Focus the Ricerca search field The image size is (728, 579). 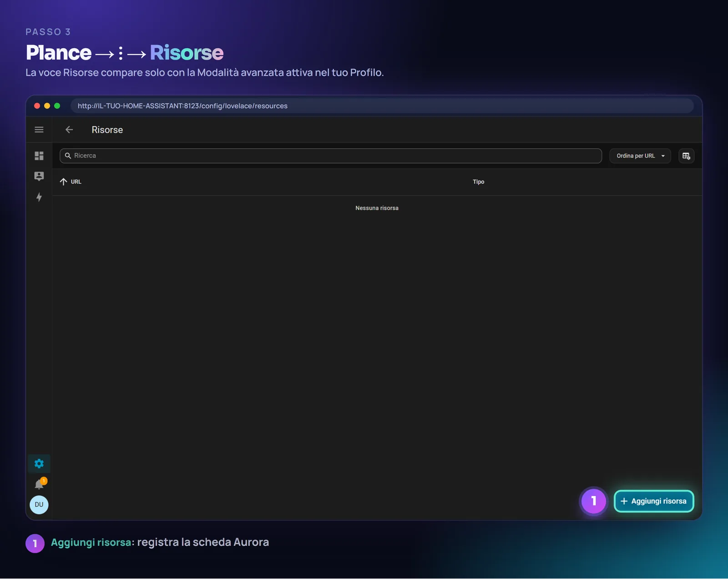331,156
